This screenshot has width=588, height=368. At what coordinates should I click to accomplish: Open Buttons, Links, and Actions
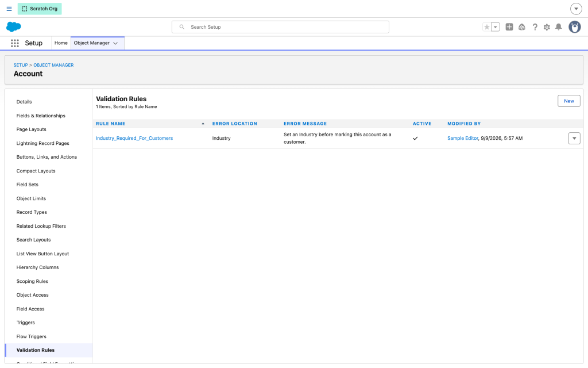click(x=47, y=157)
